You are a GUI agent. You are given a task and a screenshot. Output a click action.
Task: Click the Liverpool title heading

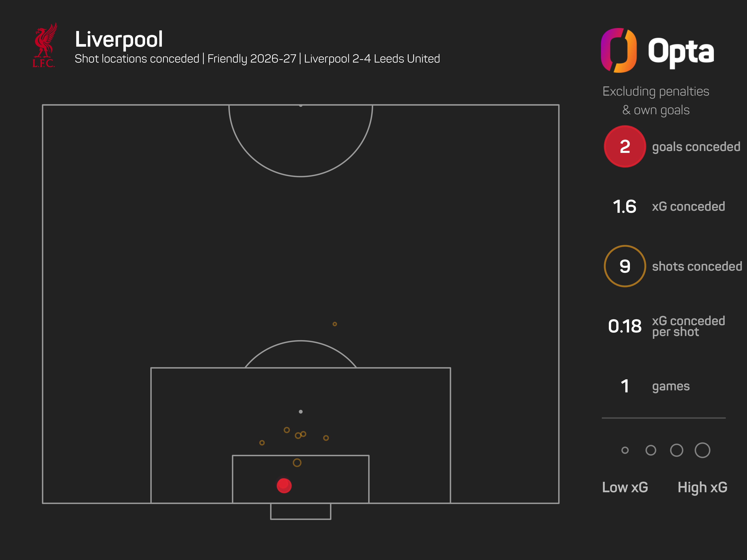[x=119, y=39]
